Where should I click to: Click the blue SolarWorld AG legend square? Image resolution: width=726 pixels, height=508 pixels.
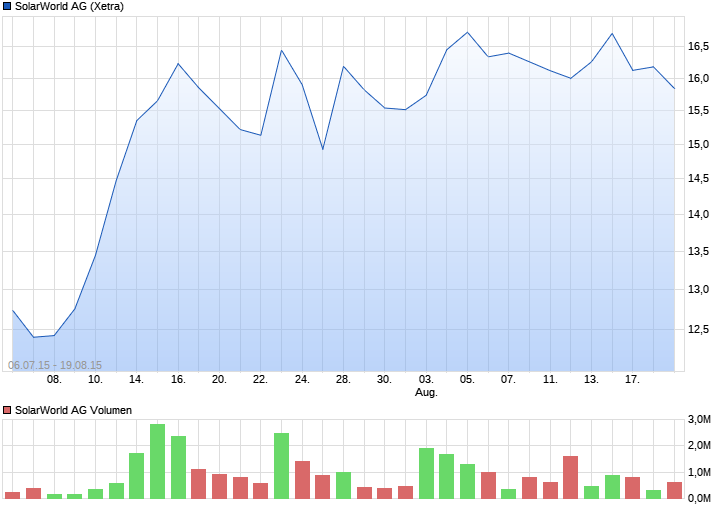click(x=7, y=6)
